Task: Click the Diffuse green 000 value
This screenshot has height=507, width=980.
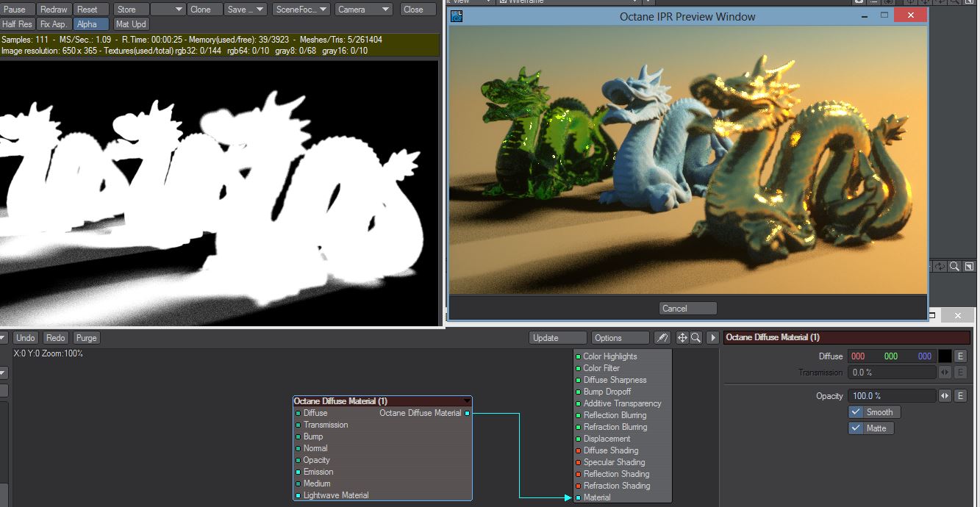Action: (x=891, y=356)
